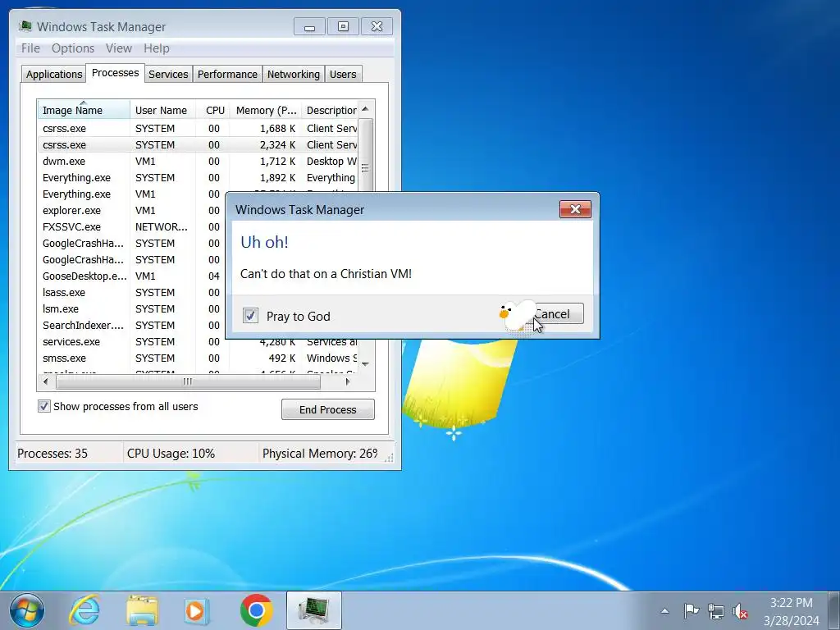Screen dimensions: 840x630
Task: Open the View menu
Action: point(119,48)
